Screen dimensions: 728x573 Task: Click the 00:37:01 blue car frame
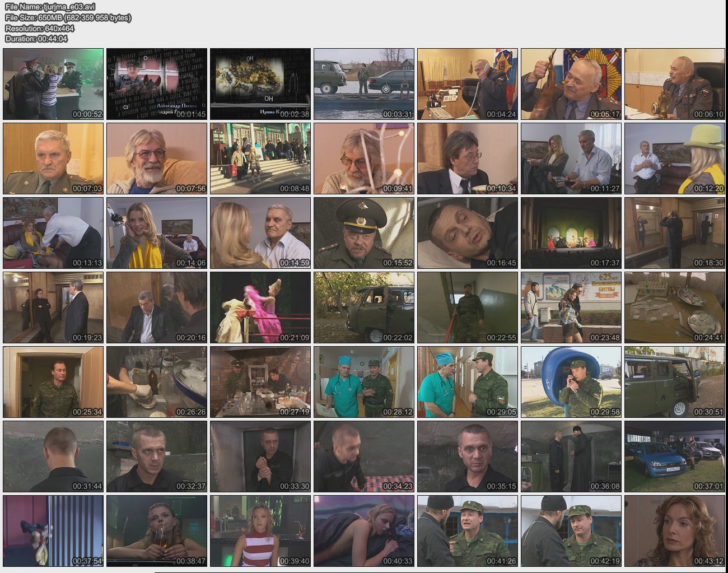click(x=675, y=456)
